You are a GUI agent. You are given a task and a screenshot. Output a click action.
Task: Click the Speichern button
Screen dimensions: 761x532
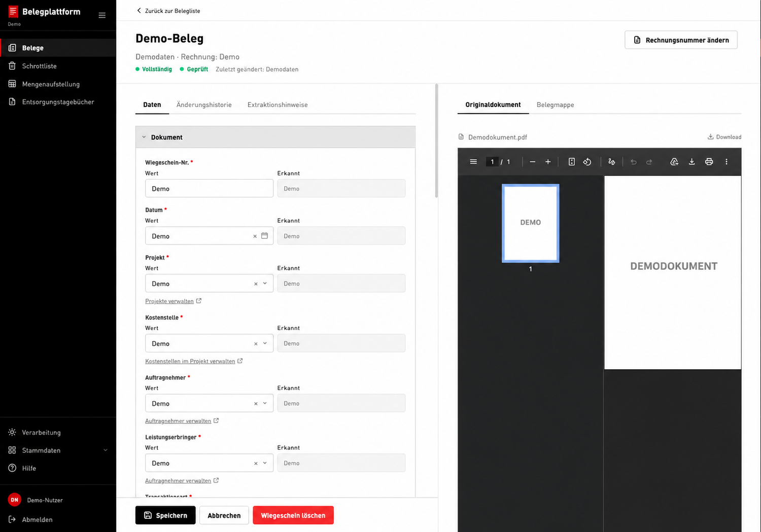coord(165,515)
